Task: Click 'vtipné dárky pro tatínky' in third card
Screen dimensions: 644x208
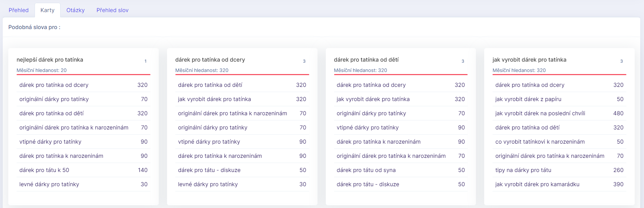Action: [x=367, y=127]
